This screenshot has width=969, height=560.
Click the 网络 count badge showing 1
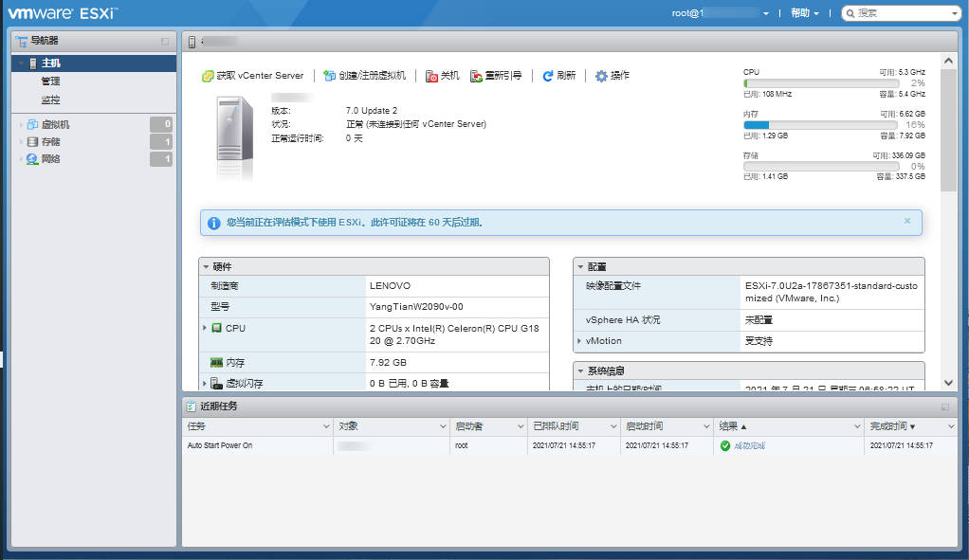pyautogui.click(x=161, y=158)
